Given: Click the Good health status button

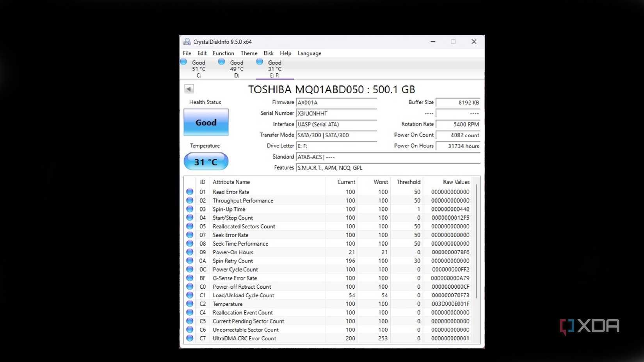Looking at the screenshot, I should 206,122.
